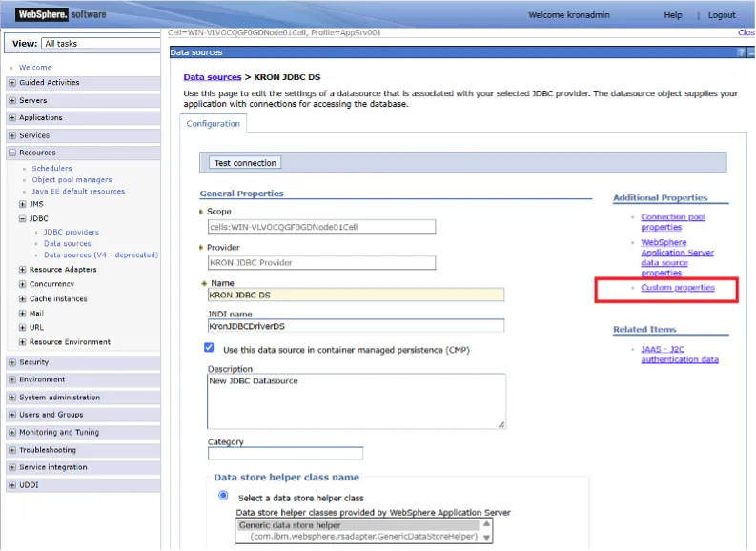
Task: Click the Data sources panel help icon
Action: 741,52
